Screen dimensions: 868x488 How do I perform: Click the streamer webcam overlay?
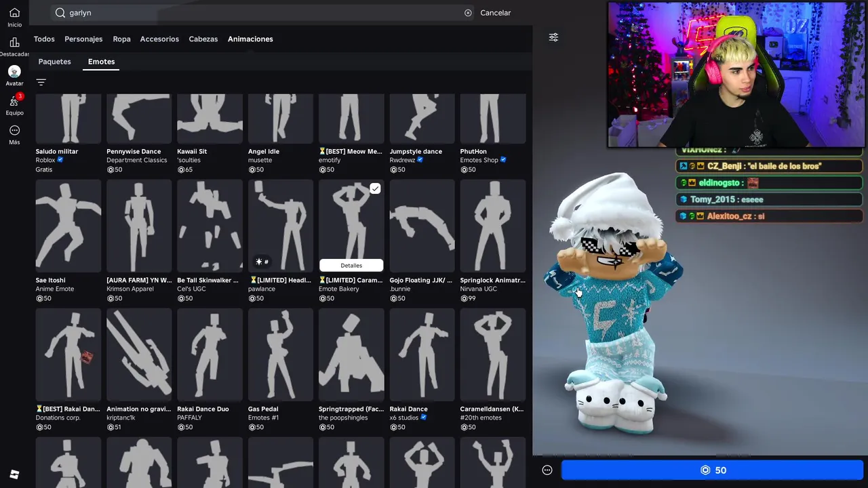coord(736,75)
